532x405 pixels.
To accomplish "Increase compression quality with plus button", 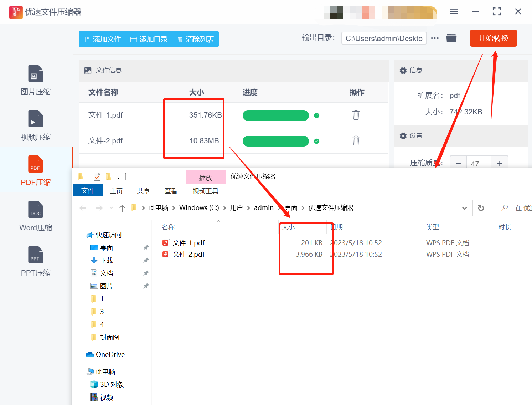I will click(x=500, y=163).
